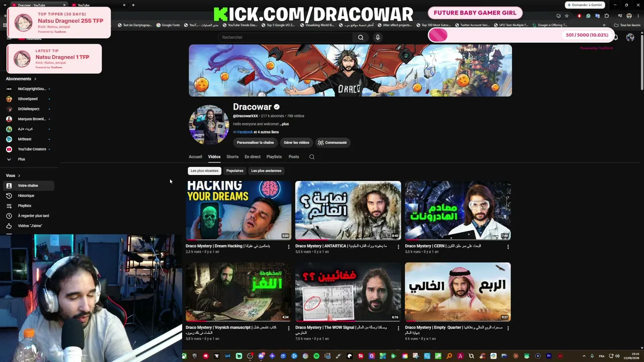Open Spotify from the taskbar

coord(316,356)
